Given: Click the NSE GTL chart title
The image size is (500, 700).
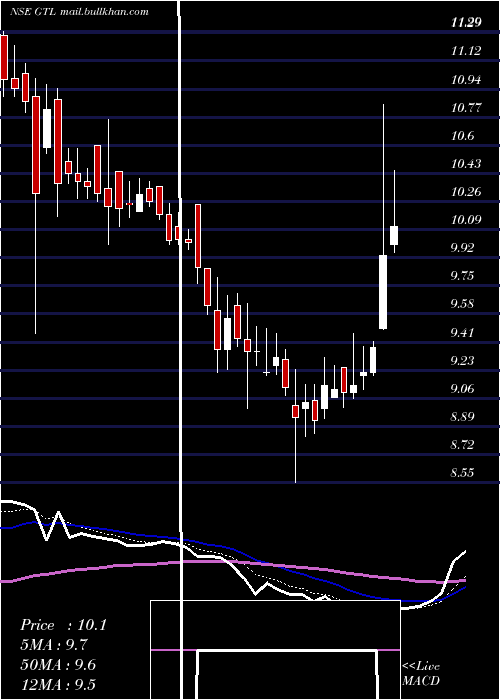Looking at the screenshot, I should coord(79,11).
